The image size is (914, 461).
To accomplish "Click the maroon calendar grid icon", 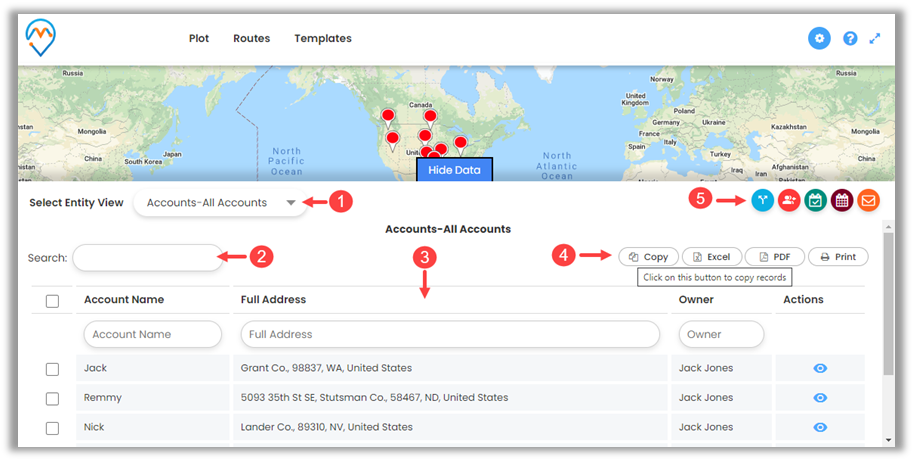I will tap(841, 200).
